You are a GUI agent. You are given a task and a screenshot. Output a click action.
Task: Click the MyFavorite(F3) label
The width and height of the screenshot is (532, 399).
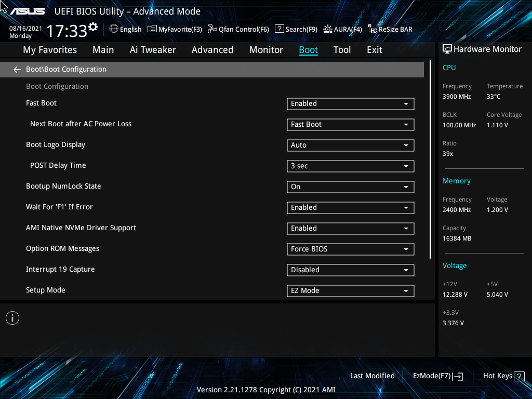tap(180, 30)
